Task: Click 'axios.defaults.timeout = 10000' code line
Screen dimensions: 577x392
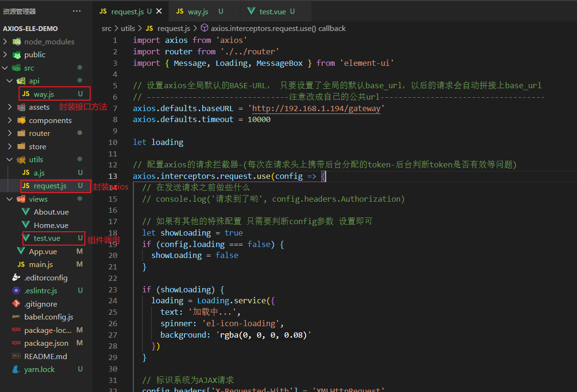Action: coord(202,120)
